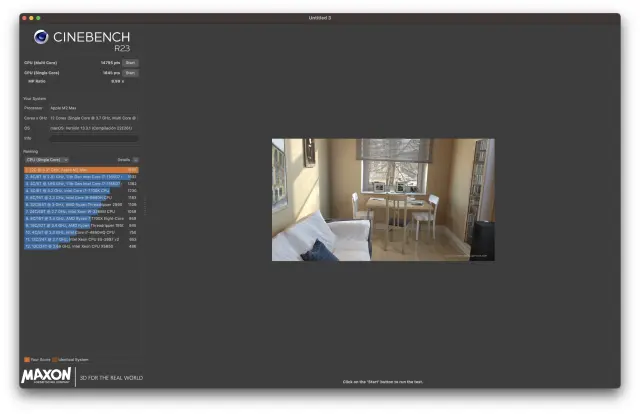
Task: Select the Intel Core i9-9880H ranking row
Action: (x=80, y=197)
